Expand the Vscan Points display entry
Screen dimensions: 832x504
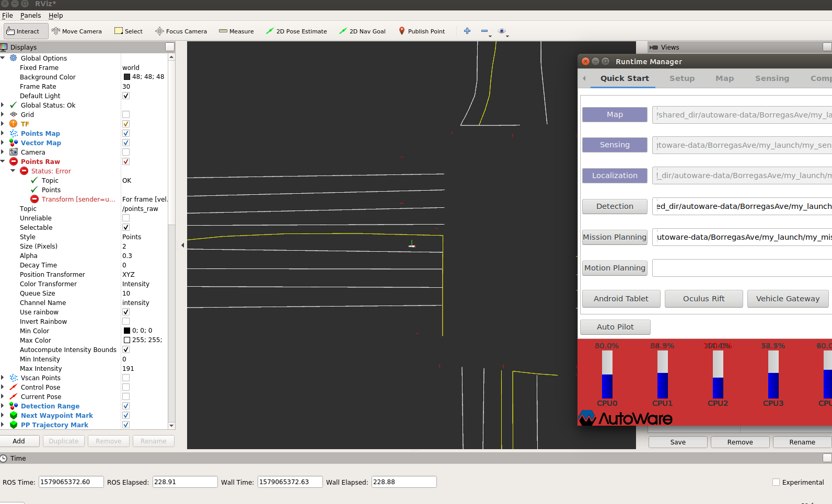3,378
